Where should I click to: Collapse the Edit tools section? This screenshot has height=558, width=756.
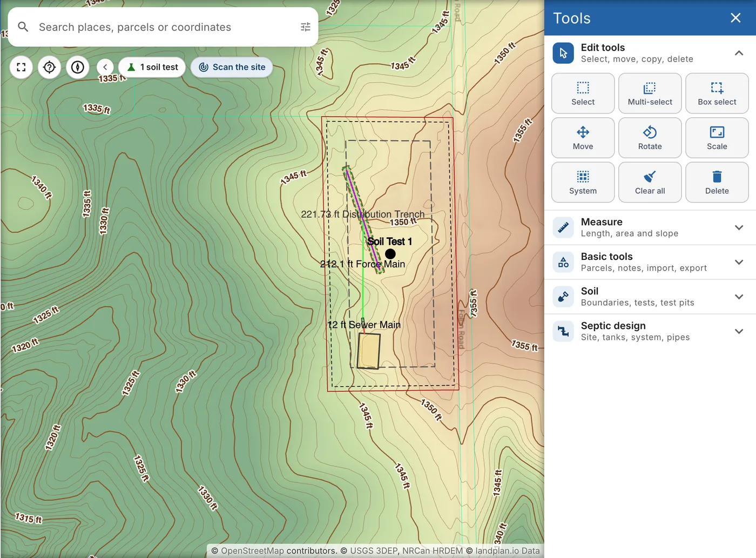739,53
